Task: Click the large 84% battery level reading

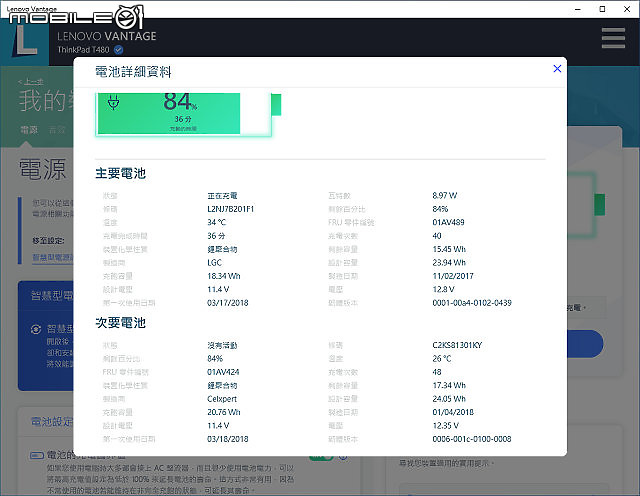Action: pyautogui.click(x=180, y=102)
